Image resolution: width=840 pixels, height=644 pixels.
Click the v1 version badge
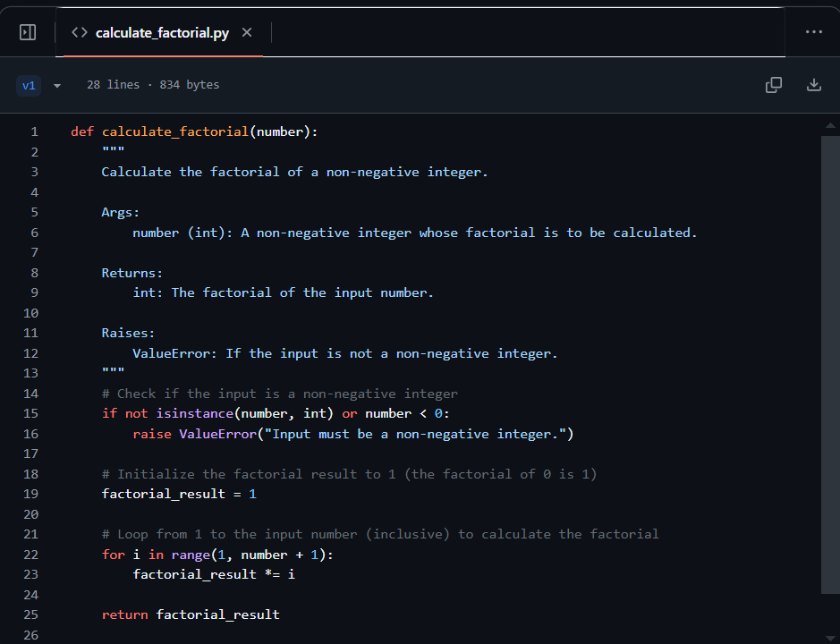(x=29, y=85)
